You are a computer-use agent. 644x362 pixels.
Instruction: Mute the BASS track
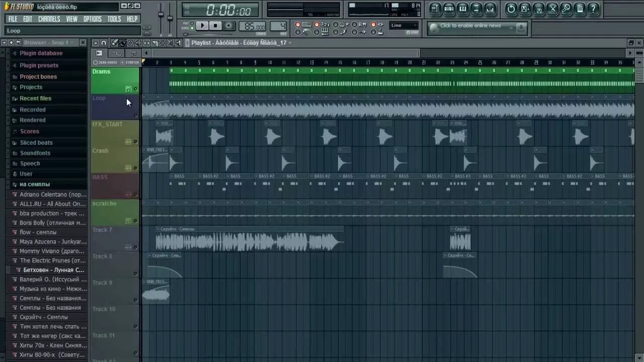tap(135, 195)
